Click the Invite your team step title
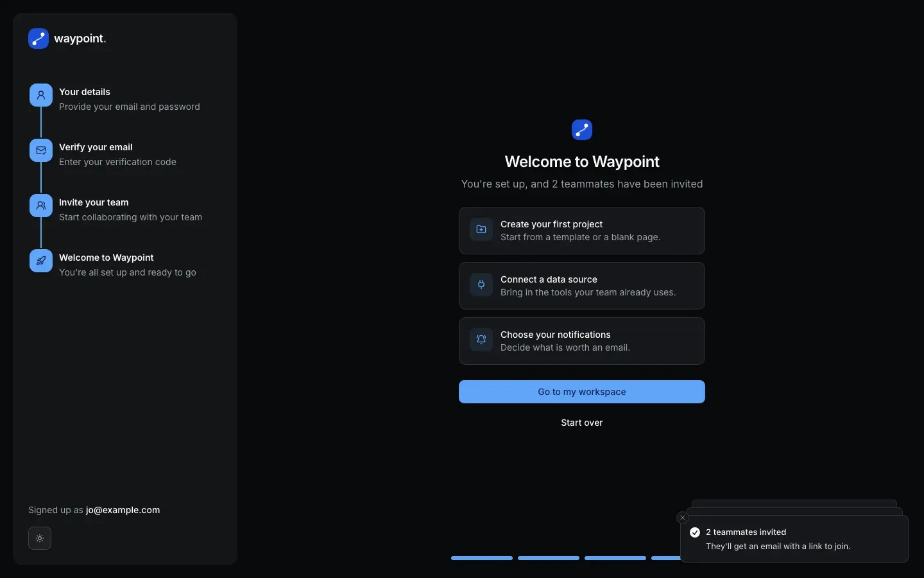The image size is (924, 578). tap(94, 202)
